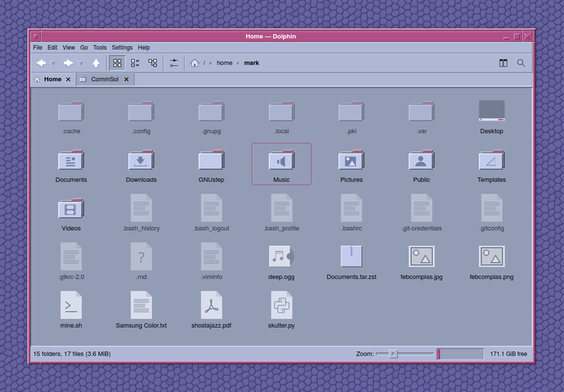Switch to the CommSol tab

(x=105, y=79)
